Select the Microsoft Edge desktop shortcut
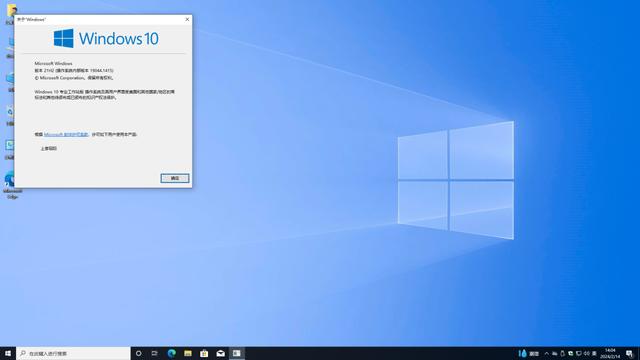 (12, 185)
